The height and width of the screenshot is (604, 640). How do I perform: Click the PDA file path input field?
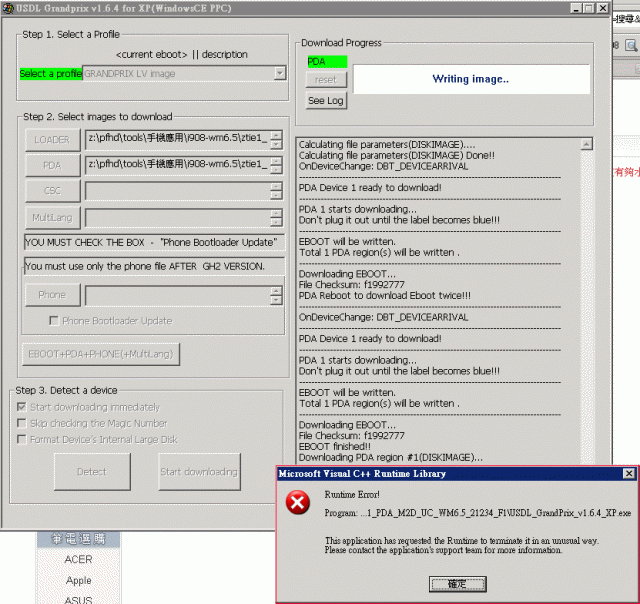pyautogui.click(x=178, y=165)
